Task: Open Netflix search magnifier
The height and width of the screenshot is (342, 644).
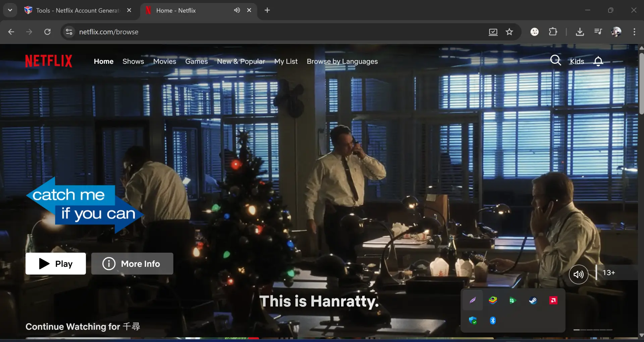Action: point(555,60)
